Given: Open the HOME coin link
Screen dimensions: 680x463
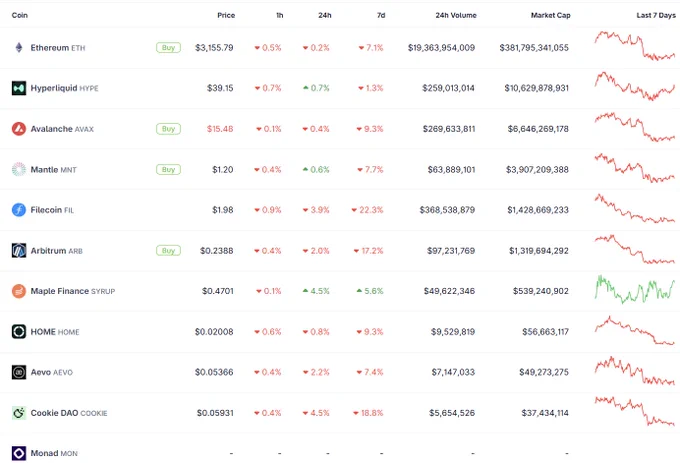Looking at the screenshot, I should point(55,332).
